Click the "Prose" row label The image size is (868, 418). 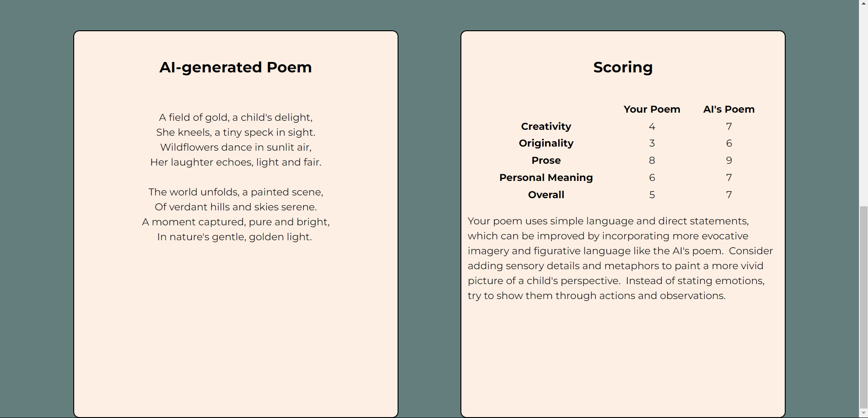[546, 161]
